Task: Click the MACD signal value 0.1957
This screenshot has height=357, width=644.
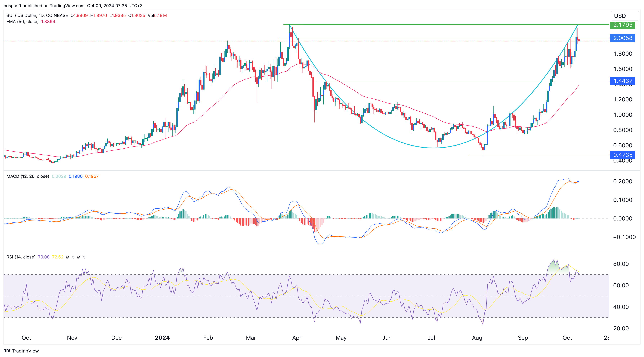Action: click(92, 176)
